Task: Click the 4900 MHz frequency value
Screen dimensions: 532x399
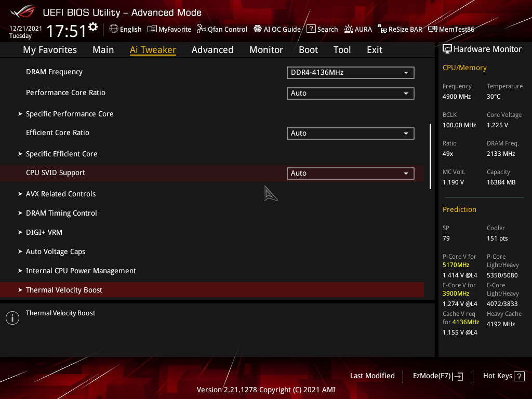Action: click(457, 97)
